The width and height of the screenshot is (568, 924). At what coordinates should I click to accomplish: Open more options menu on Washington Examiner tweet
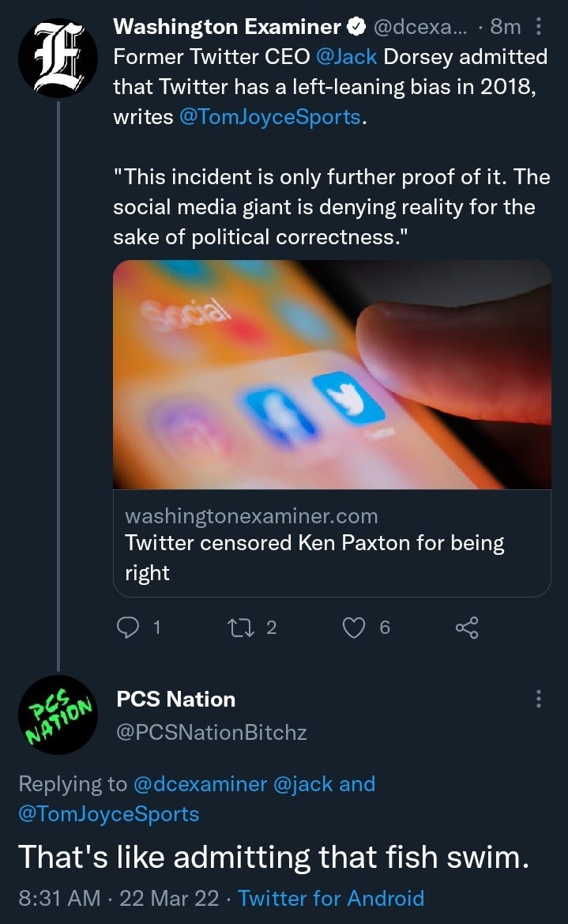pyautogui.click(x=538, y=27)
